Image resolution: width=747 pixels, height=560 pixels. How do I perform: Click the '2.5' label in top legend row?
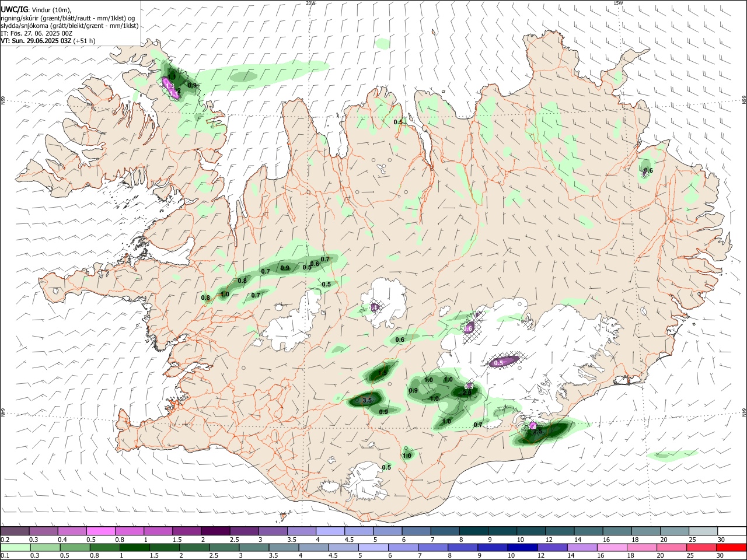point(235,540)
